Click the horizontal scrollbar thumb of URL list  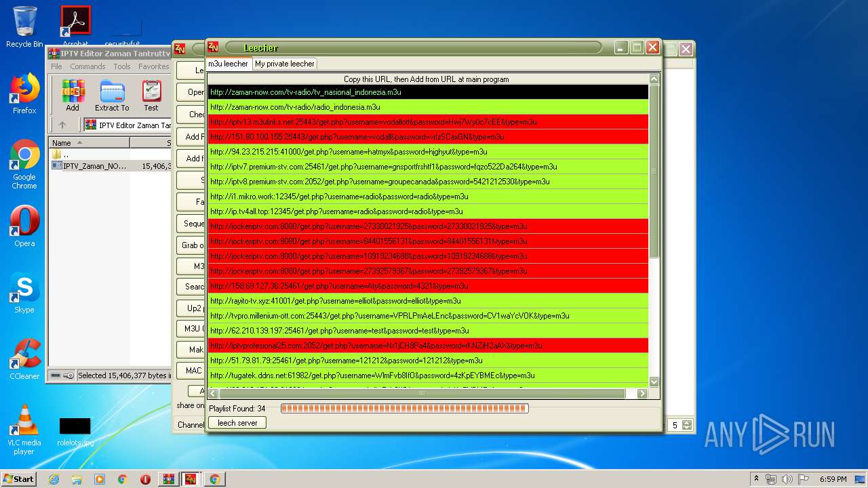(421, 393)
